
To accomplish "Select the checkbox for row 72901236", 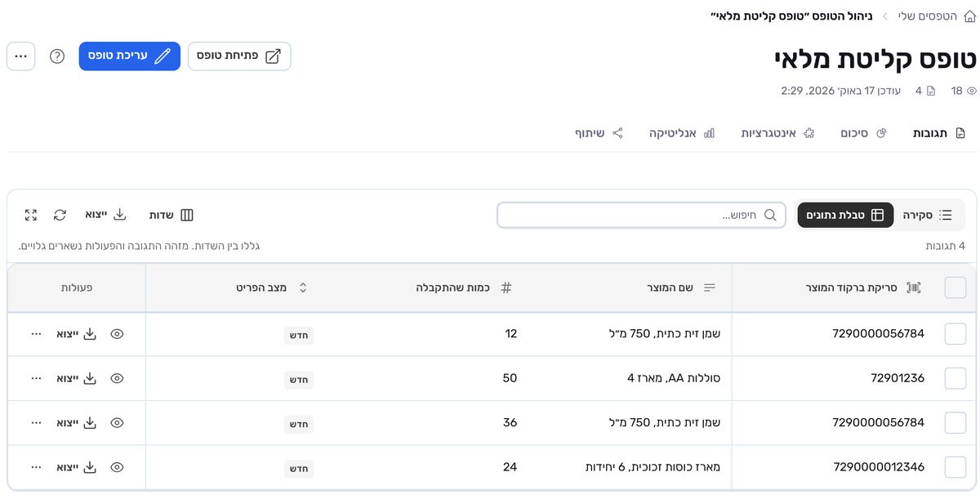I will (955, 379).
